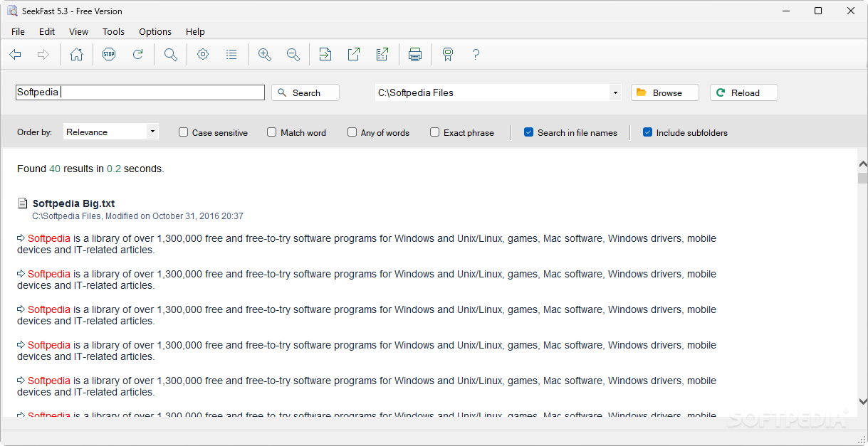
Task: Click the vertical scrollbar thumb
Action: point(862,178)
